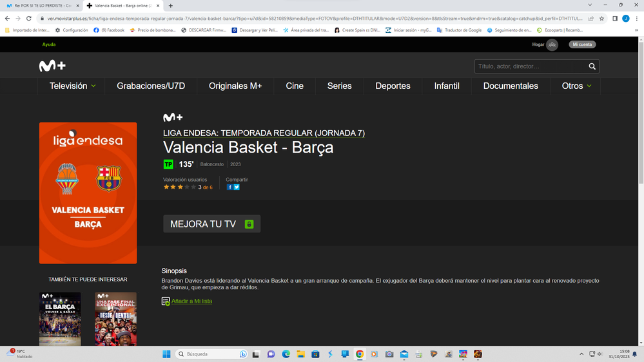Click the Movistar Plus+ header logo
This screenshot has height=362, width=644.
52,66
